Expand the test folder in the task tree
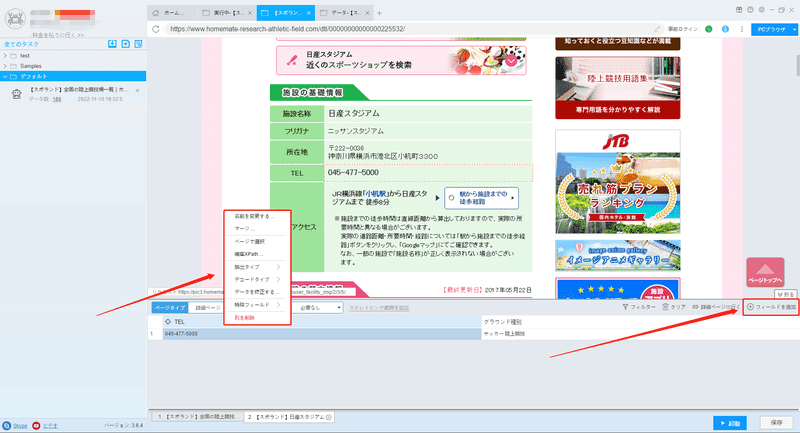800x433 pixels. click(x=5, y=56)
